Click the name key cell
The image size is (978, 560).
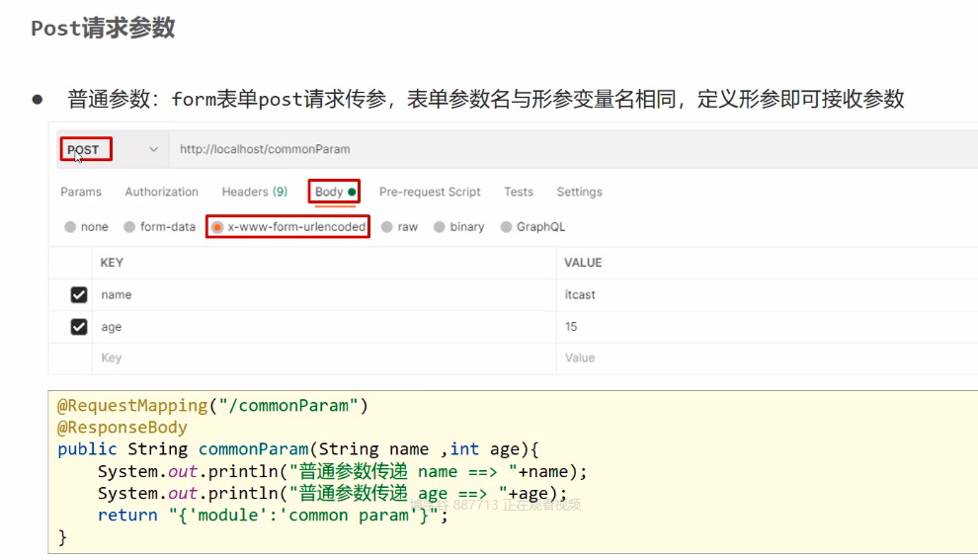point(324,295)
